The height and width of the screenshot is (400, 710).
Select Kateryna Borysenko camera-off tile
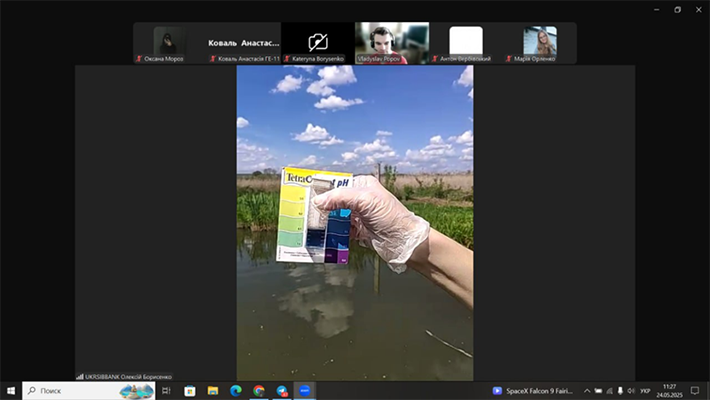[x=318, y=41]
